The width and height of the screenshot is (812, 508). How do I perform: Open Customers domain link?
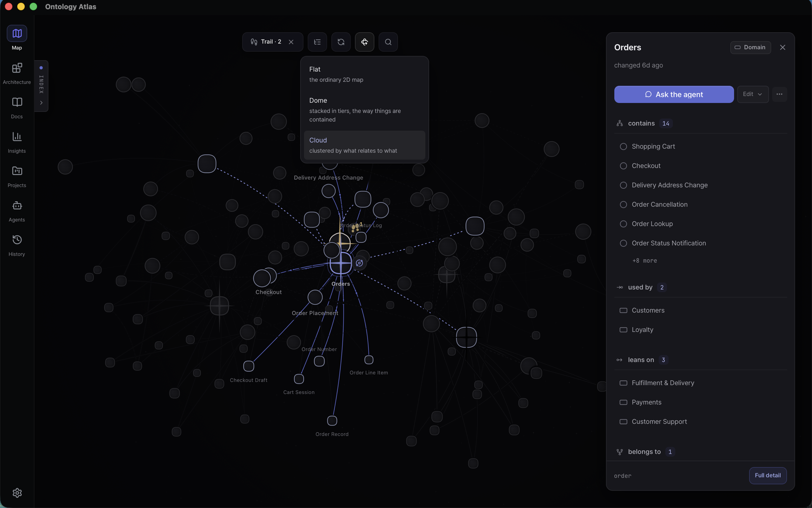point(701,310)
